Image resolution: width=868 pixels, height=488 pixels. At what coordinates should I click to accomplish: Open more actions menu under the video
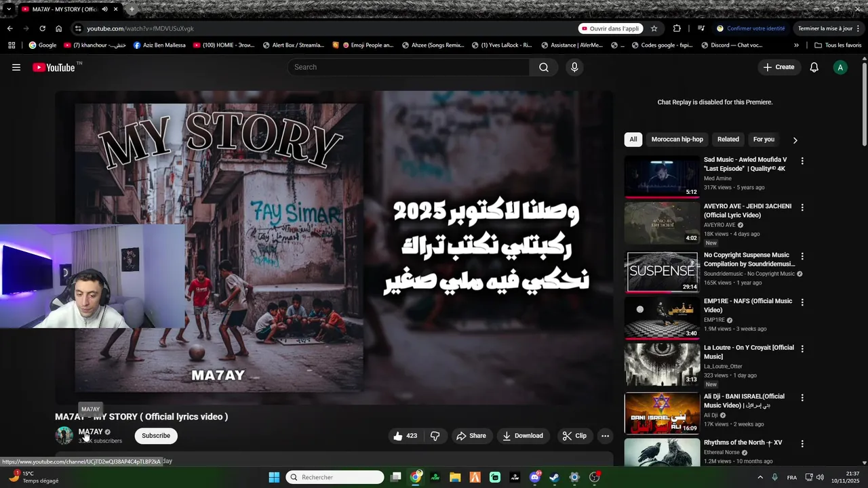click(605, 436)
